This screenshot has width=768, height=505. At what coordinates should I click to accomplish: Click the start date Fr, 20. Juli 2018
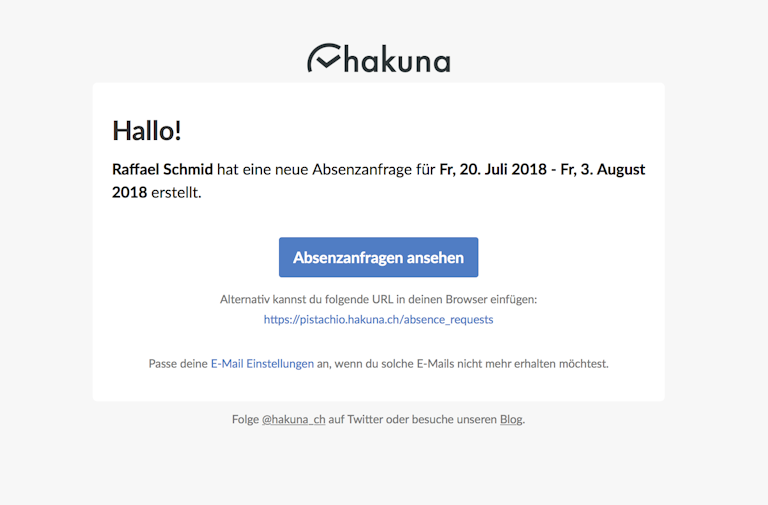click(x=493, y=169)
